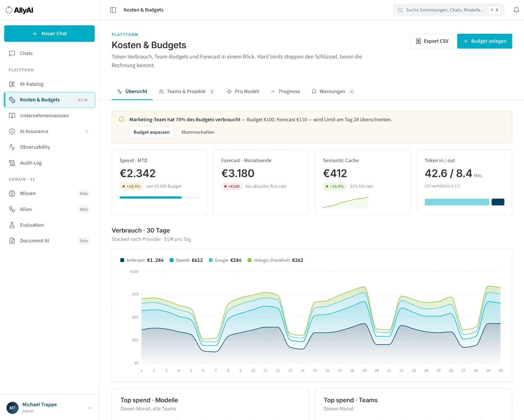Open Document AI via its file icon
The width and height of the screenshot is (524, 420).
[12, 241]
